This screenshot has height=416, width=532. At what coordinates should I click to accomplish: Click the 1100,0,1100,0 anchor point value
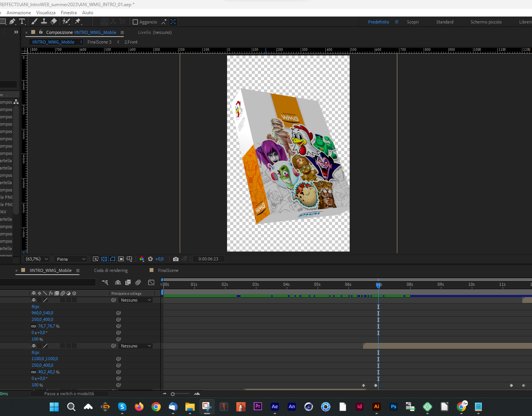tap(45, 359)
